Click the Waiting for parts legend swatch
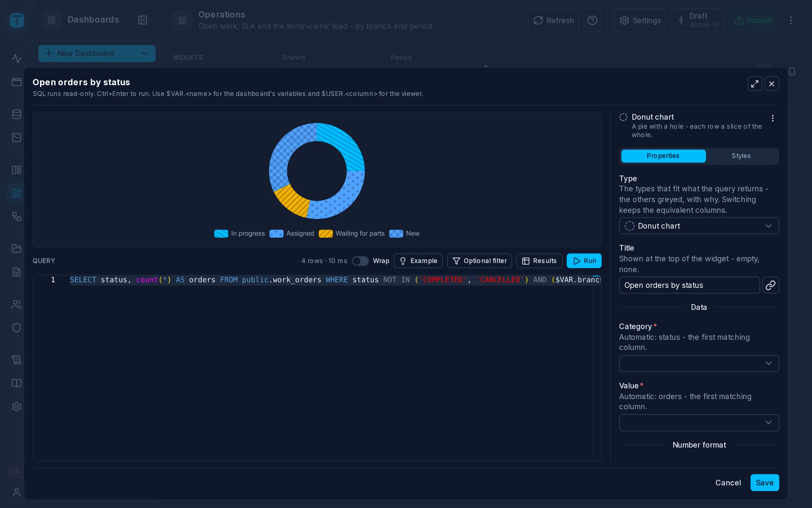The image size is (812, 508). point(325,233)
